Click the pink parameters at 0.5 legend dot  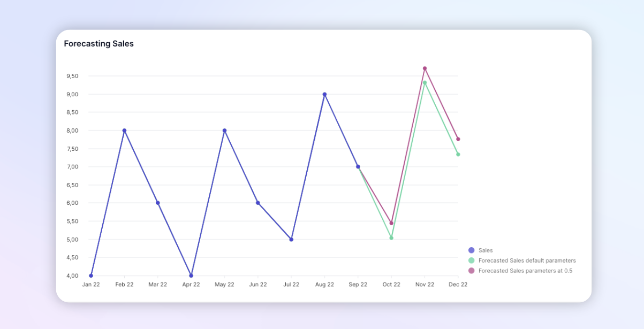pos(472,271)
